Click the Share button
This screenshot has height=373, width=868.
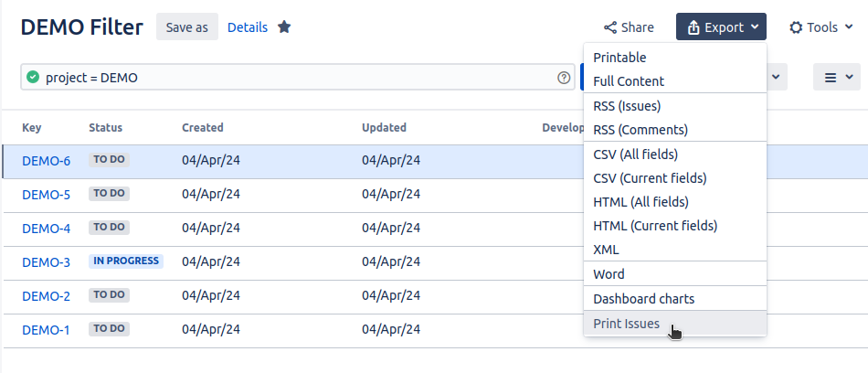tap(629, 27)
